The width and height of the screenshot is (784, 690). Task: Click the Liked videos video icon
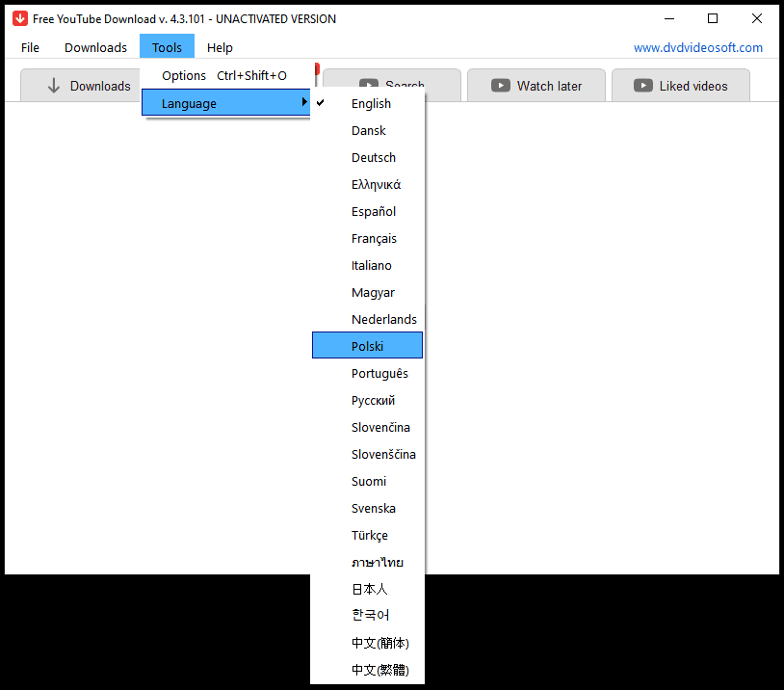(x=643, y=86)
